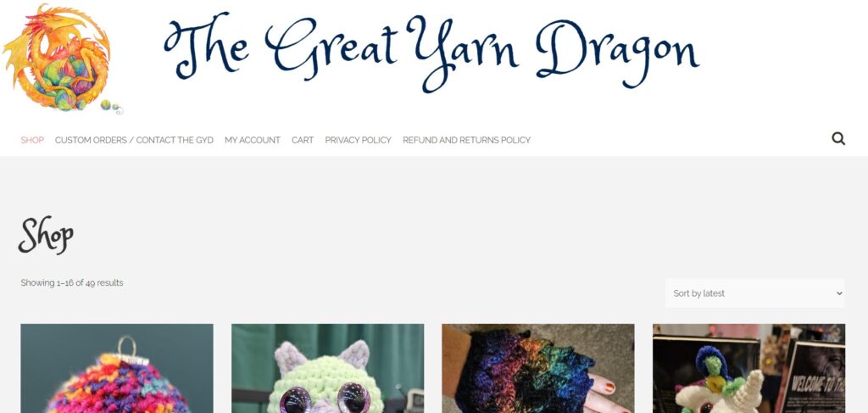The image size is (868, 413).
Task: Open the search magnifier icon
Action: [x=838, y=139]
